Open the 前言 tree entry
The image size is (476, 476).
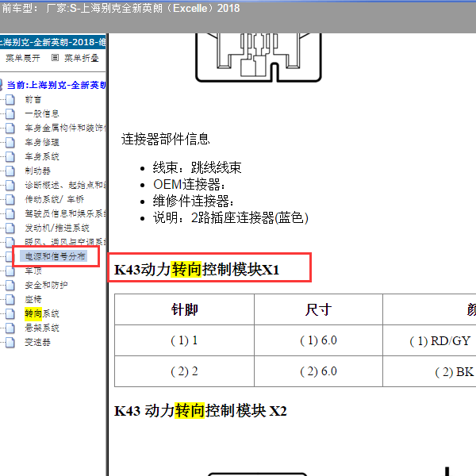pos(33,100)
